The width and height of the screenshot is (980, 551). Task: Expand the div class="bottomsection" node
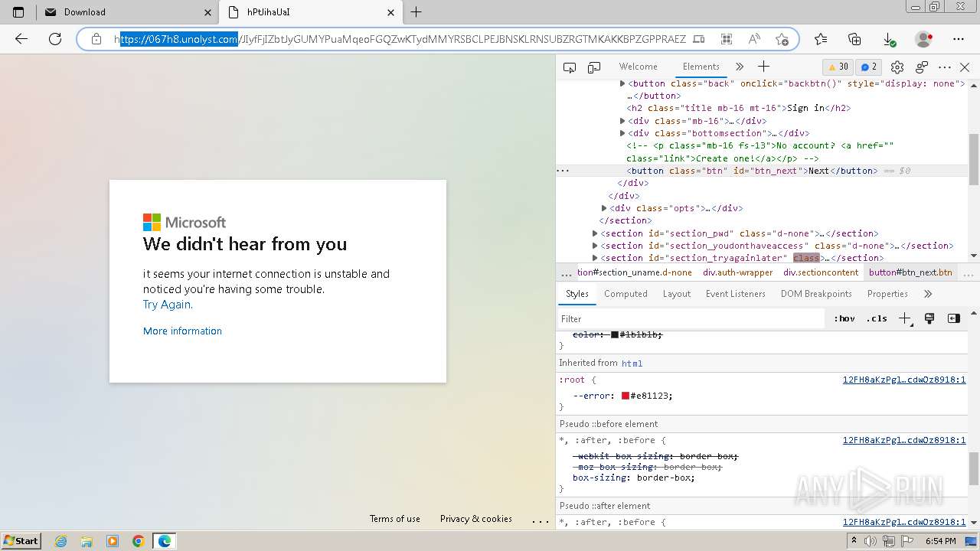[x=622, y=133]
